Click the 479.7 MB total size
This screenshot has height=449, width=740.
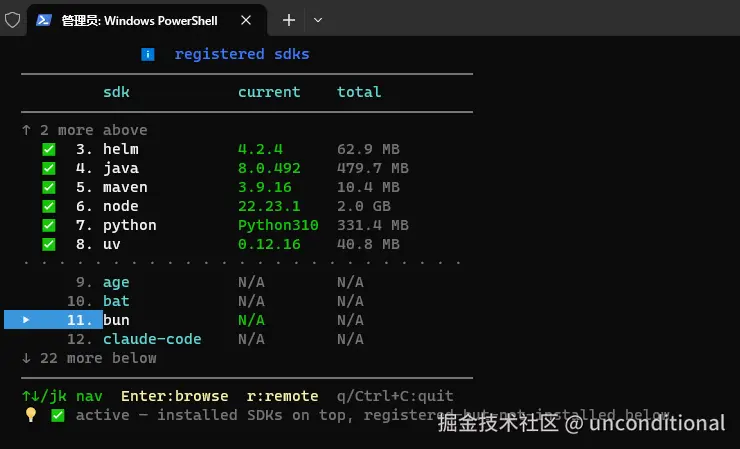[373, 168]
